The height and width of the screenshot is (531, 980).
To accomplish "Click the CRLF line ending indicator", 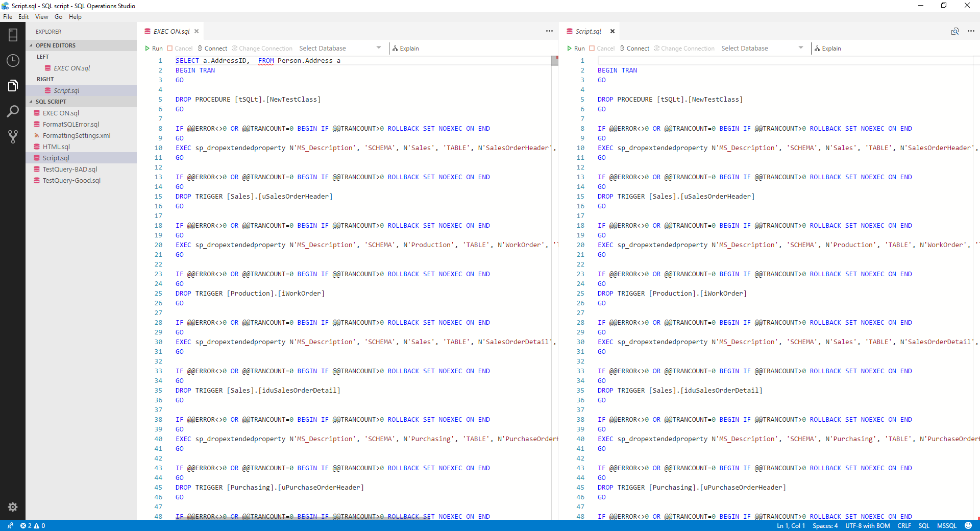I will point(904,525).
